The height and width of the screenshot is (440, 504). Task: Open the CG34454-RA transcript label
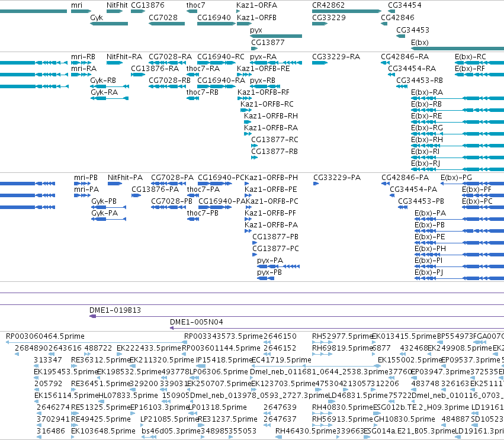(412, 69)
